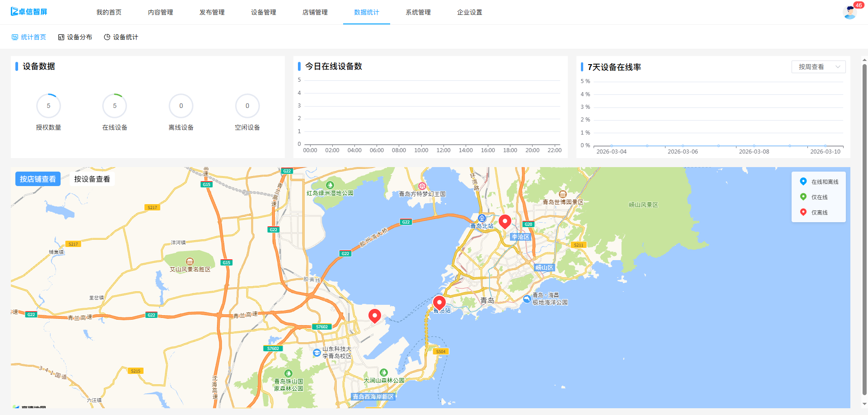Select the 数据统计 menu tab
The width and height of the screenshot is (868, 415).
tap(367, 12)
